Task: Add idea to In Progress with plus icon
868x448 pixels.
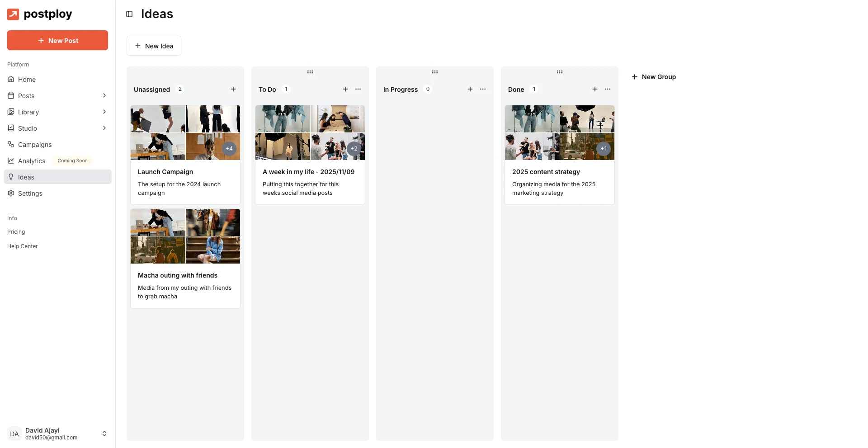Action: coord(470,89)
